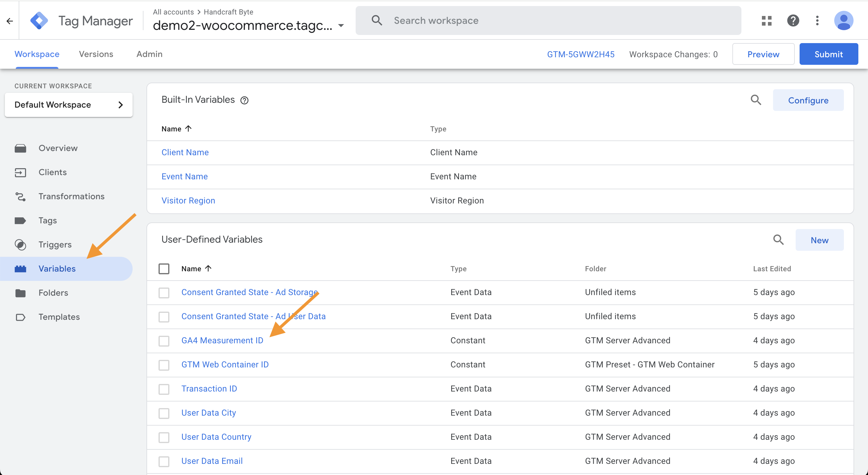The image size is (868, 475).
Task: Click Built-In Variables help info icon
Action: pos(244,100)
